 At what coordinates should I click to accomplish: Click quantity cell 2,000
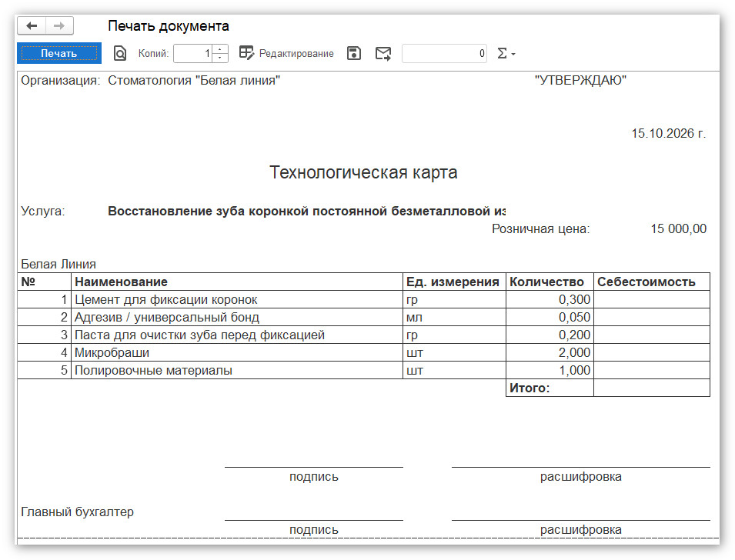(550, 352)
